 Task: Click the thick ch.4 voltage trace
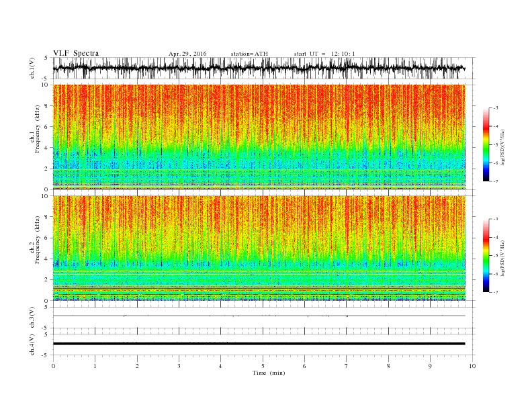click(259, 344)
